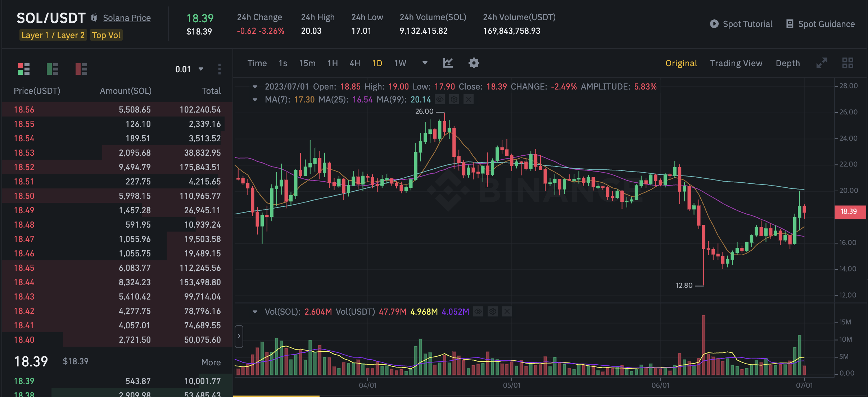The image size is (868, 397).
Task: Expand more time interval options arrow
Action: click(425, 63)
